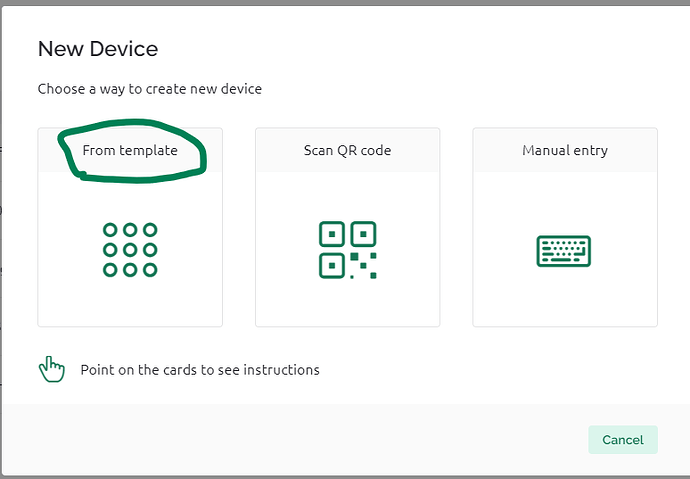Click the top-left square of the QR icon
This screenshot has width=690, height=479.
point(332,234)
